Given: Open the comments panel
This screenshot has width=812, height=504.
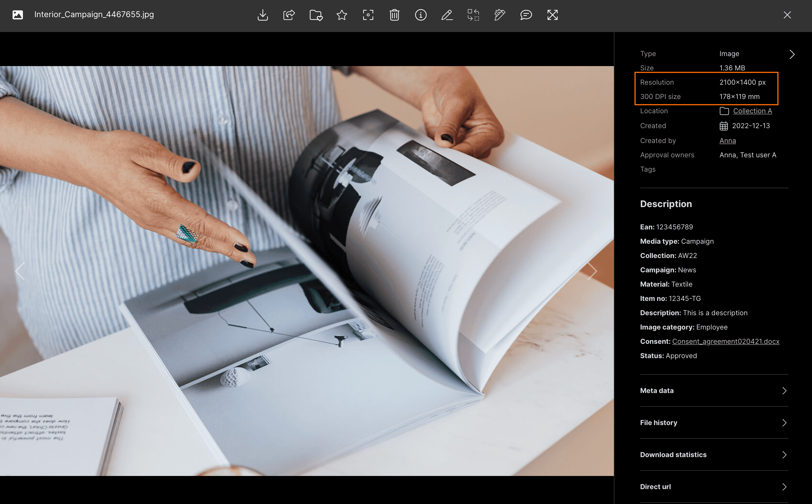Looking at the screenshot, I should click(x=526, y=15).
